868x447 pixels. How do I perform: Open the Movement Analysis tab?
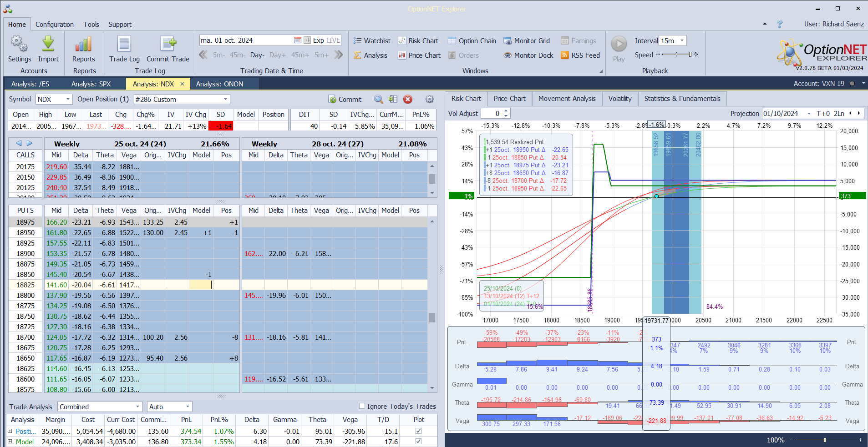point(567,99)
